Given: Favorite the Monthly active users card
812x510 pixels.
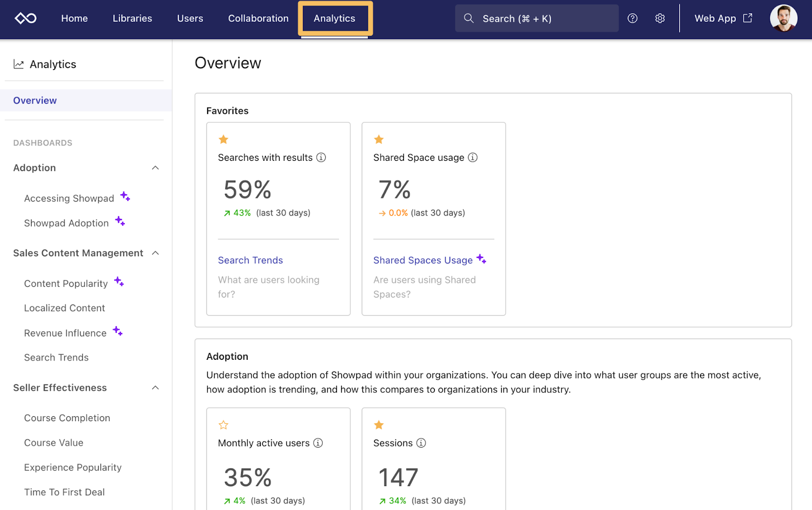Looking at the screenshot, I should pos(223,425).
